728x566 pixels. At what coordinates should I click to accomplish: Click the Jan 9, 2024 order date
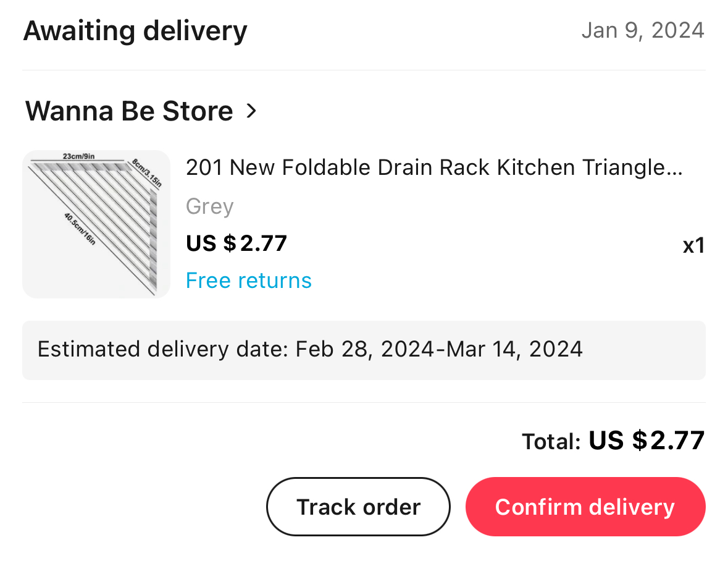[x=643, y=31]
